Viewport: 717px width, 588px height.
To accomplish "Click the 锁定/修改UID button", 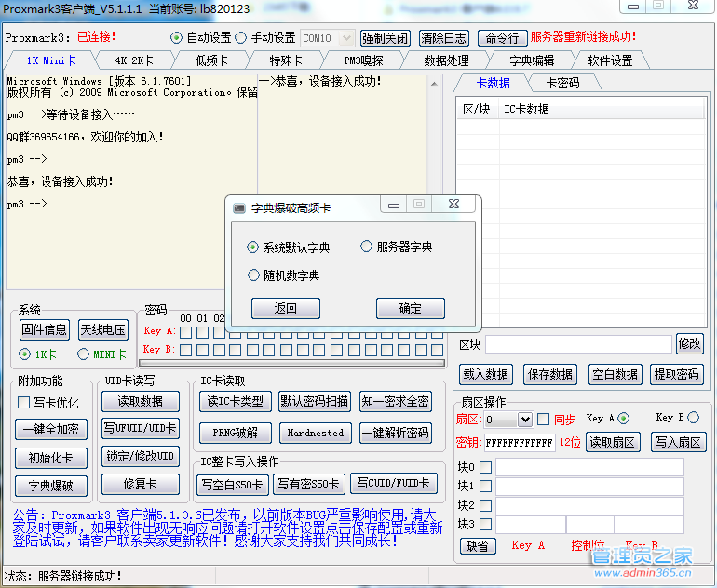I will 141,457.
